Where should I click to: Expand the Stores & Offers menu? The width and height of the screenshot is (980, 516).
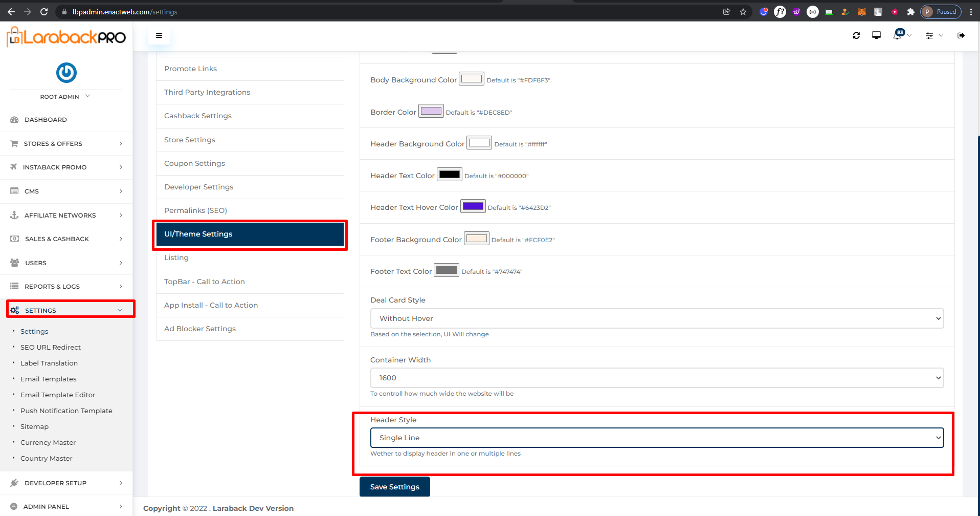coord(53,143)
